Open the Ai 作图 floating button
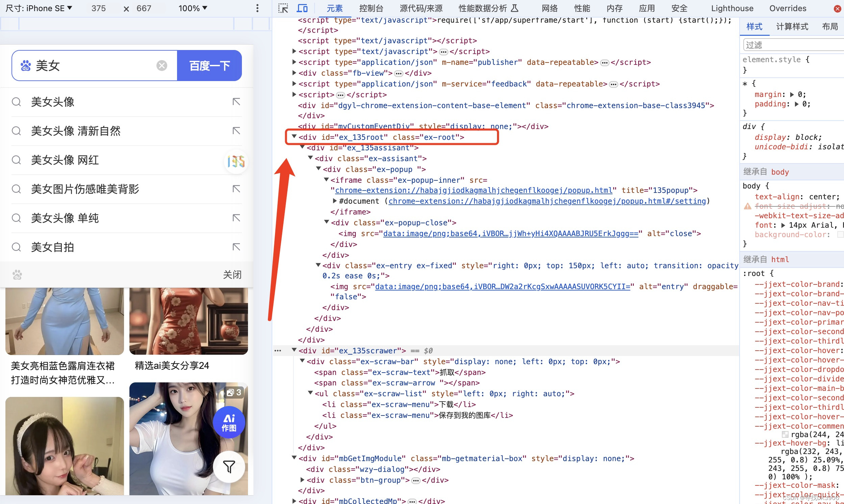The width and height of the screenshot is (844, 504). [x=229, y=423]
